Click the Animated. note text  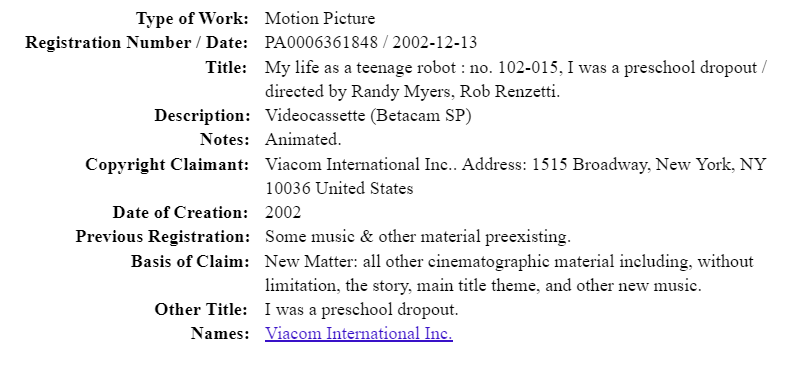point(303,139)
